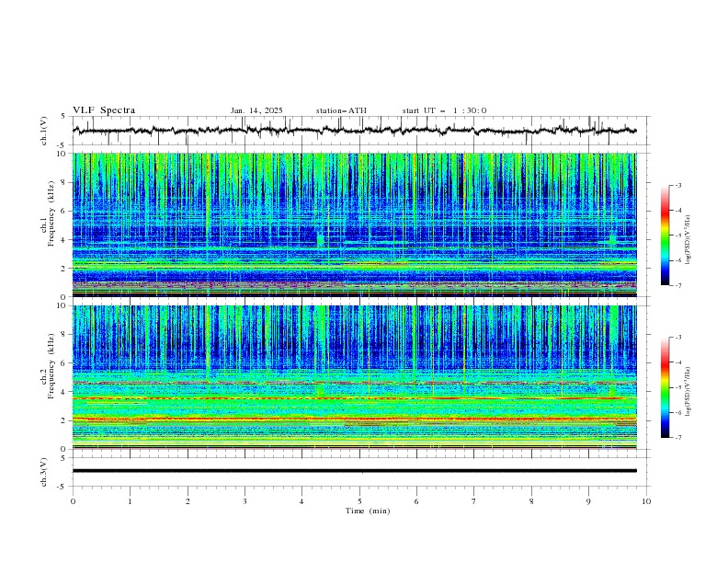The height and width of the screenshot is (563, 728).
Task: Click the "9" minute label on the time axis
Action: pyautogui.click(x=588, y=501)
